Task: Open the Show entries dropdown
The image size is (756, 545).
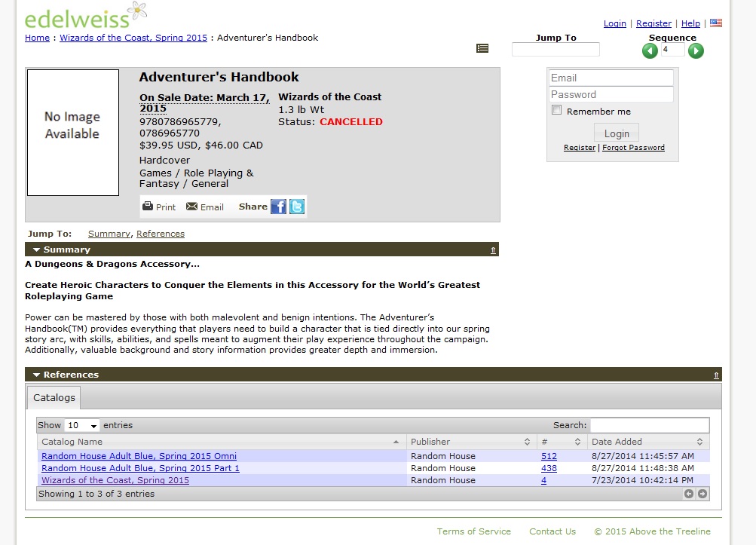Action: [x=82, y=425]
